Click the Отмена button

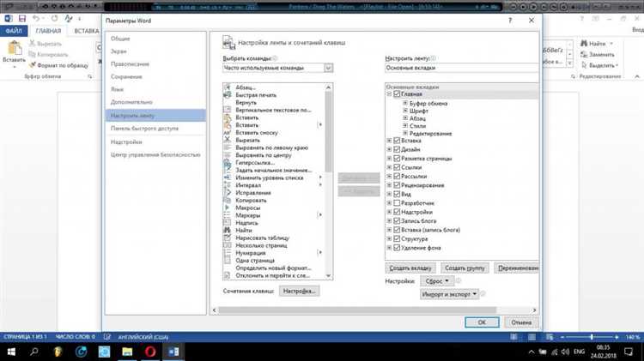(521, 322)
